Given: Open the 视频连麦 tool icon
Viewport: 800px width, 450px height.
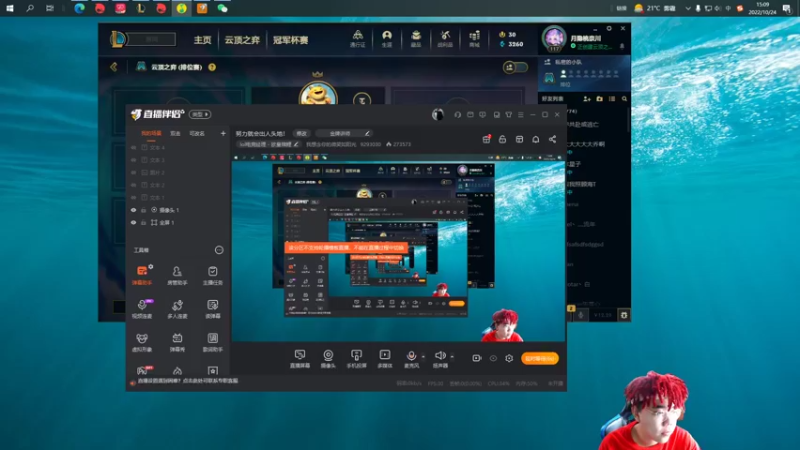Looking at the screenshot, I should [142, 308].
